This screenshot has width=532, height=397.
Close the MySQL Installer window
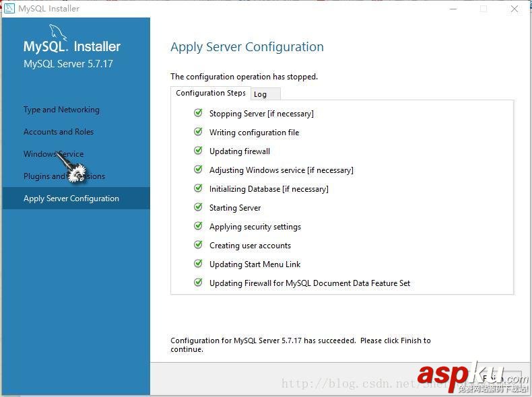pyautogui.click(x=514, y=9)
